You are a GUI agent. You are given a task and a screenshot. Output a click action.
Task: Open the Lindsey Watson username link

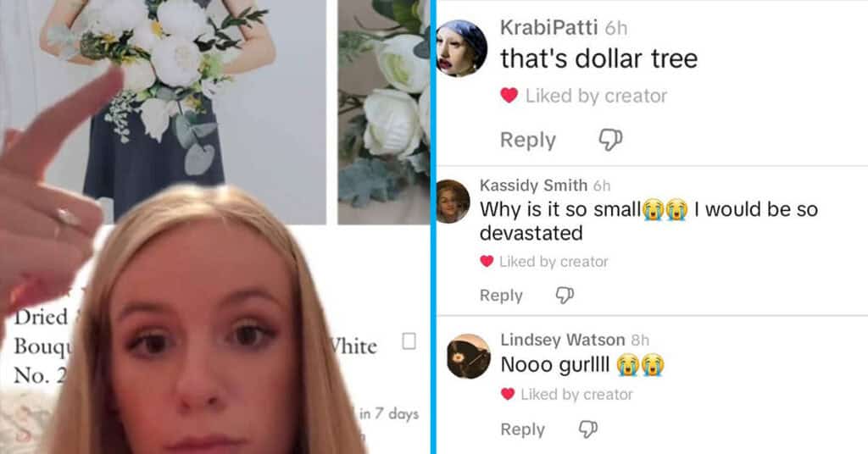563,340
